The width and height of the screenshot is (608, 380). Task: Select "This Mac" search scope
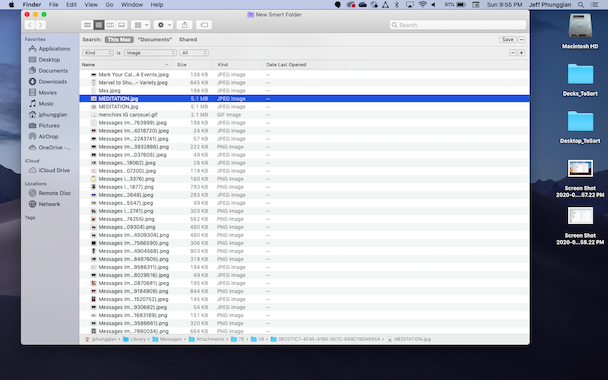click(119, 40)
